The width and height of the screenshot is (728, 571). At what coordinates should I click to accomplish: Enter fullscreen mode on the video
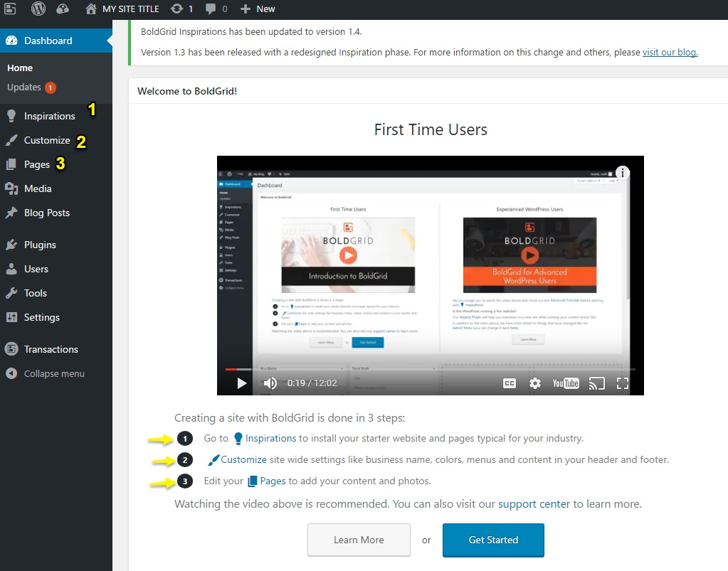pos(623,383)
